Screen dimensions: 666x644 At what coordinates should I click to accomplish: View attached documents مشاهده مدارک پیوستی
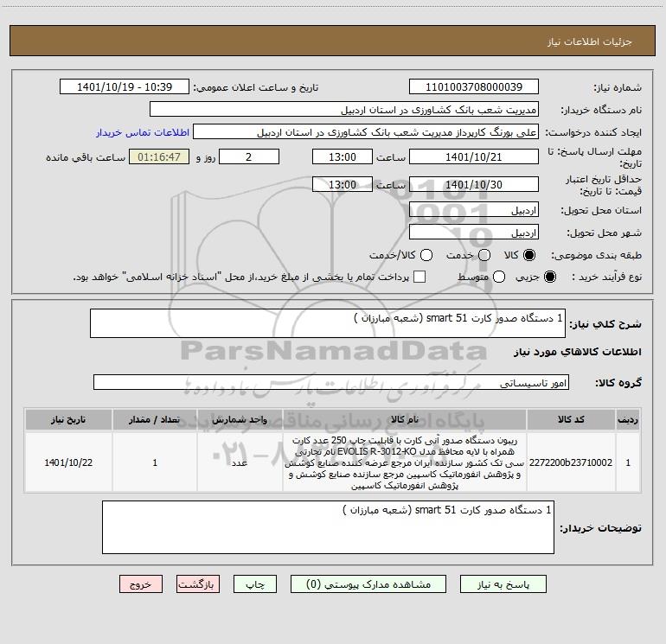click(x=368, y=584)
